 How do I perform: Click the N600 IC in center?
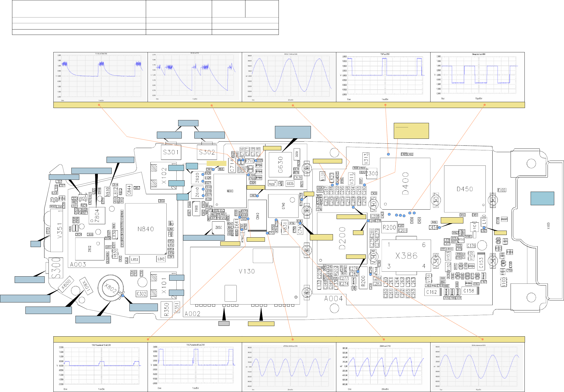click(230, 191)
